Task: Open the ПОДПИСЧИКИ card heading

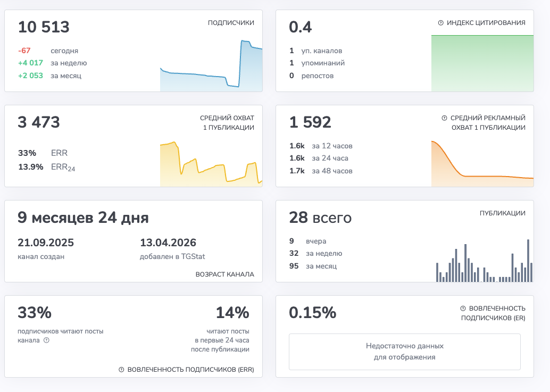Action: pos(231,23)
